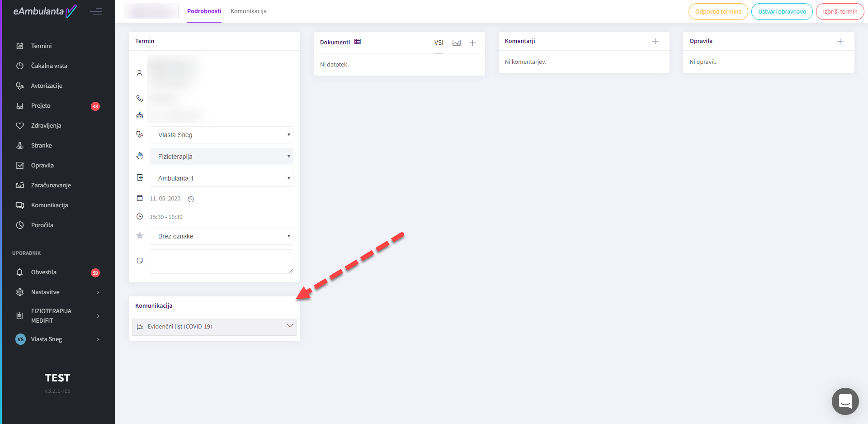Open the appointment date history icon
The height and width of the screenshot is (424, 868).
tap(191, 199)
